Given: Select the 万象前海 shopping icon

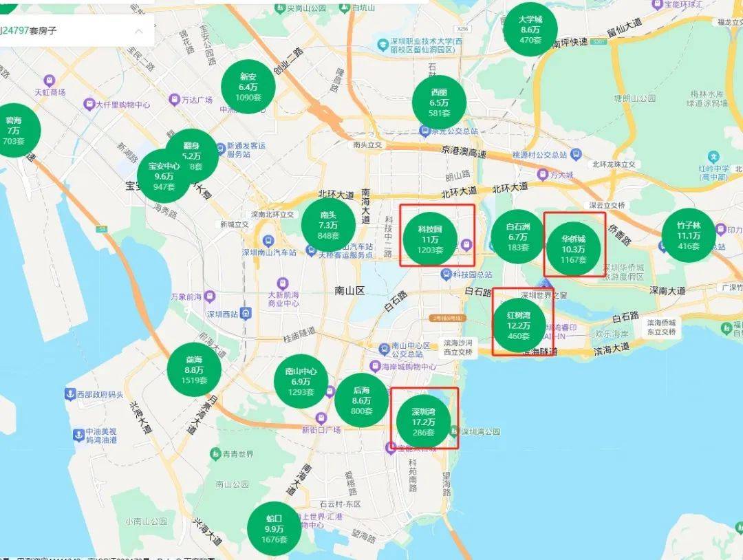Looking at the screenshot, I should point(210,297).
